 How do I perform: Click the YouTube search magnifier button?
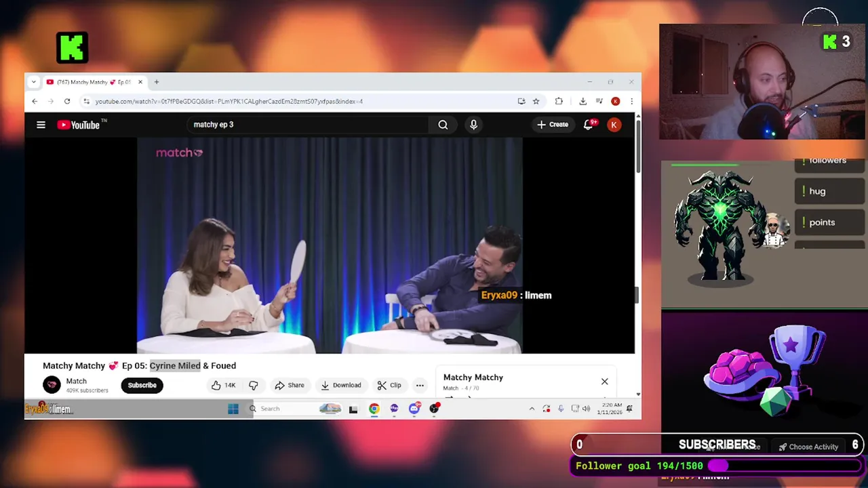click(x=443, y=125)
